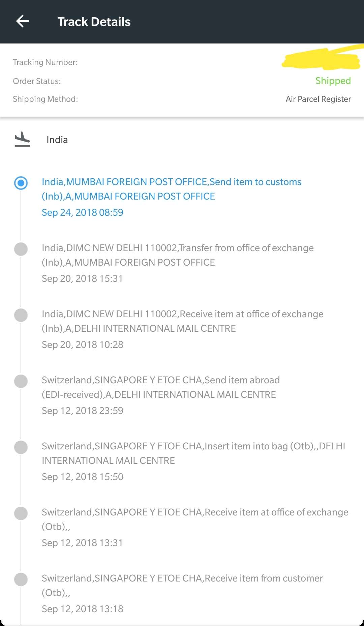Tap the Air Parcel Register shipping method
The height and width of the screenshot is (626, 364).
tap(318, 99)
